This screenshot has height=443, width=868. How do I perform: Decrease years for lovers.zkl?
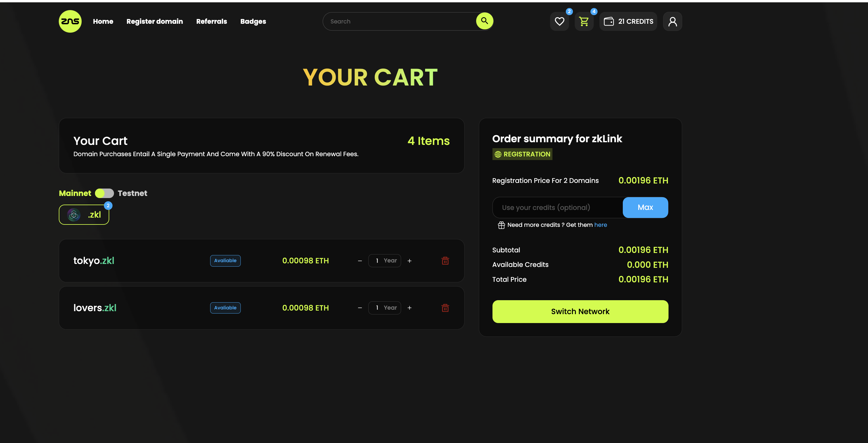[x=359, y=308]
